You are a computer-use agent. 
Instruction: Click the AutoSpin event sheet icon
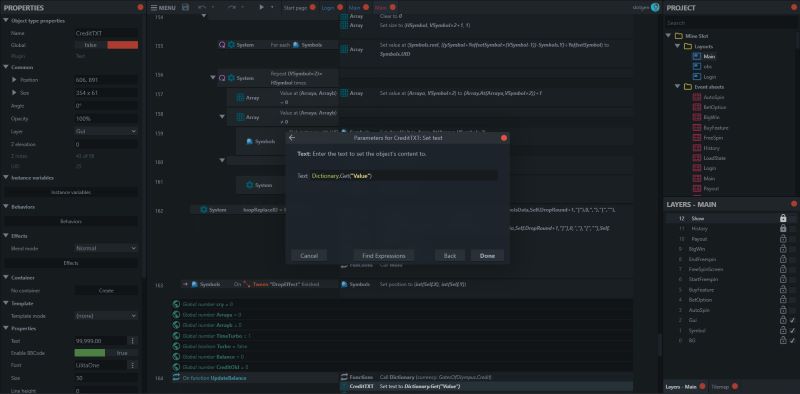(x=697, y=97)
